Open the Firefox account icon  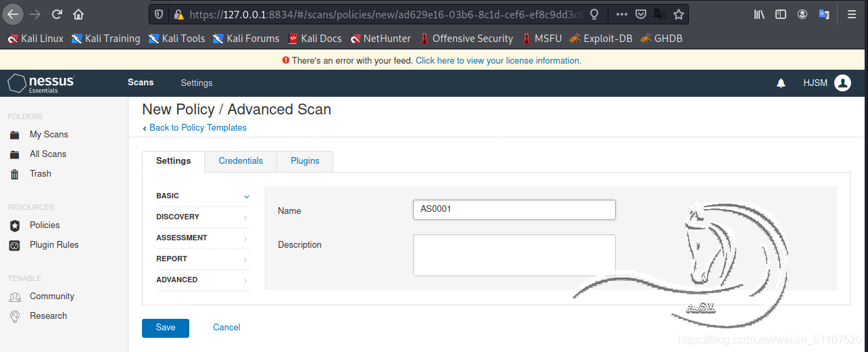(x=802, y=14)
